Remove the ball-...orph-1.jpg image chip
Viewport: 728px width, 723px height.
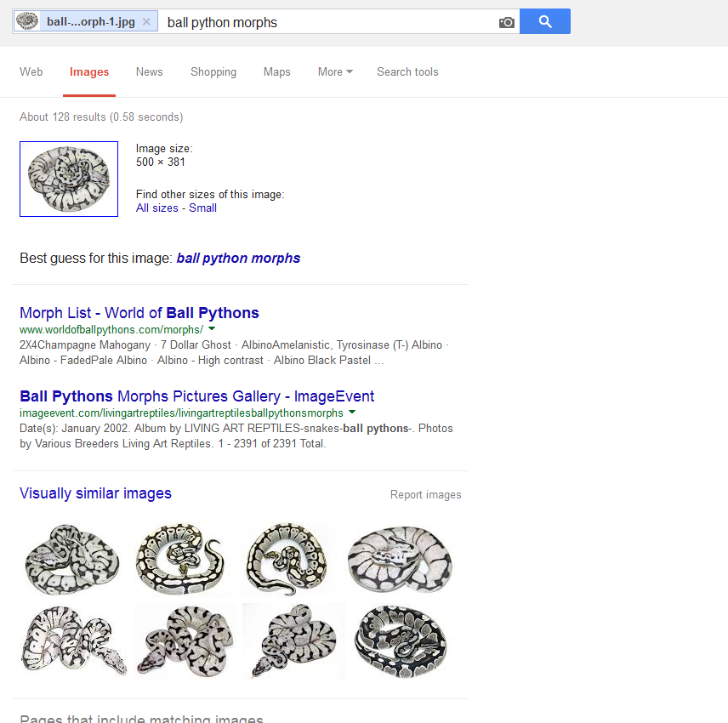click(146, 22)
